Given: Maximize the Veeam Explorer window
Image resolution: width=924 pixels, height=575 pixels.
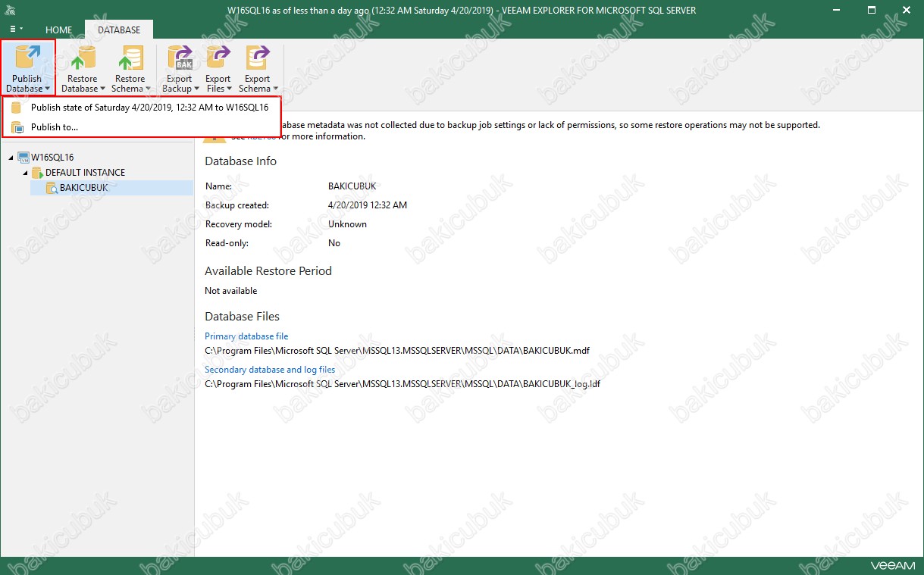Looking at the screenshot, I should click(872, 11).
